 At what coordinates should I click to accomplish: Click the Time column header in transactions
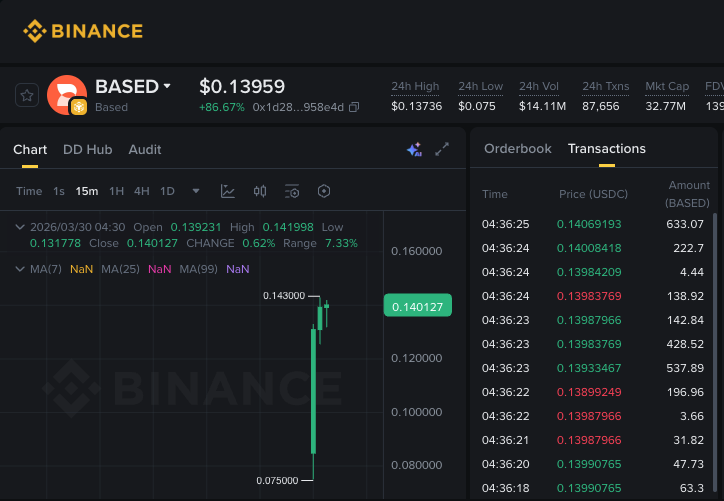[495, 194]
